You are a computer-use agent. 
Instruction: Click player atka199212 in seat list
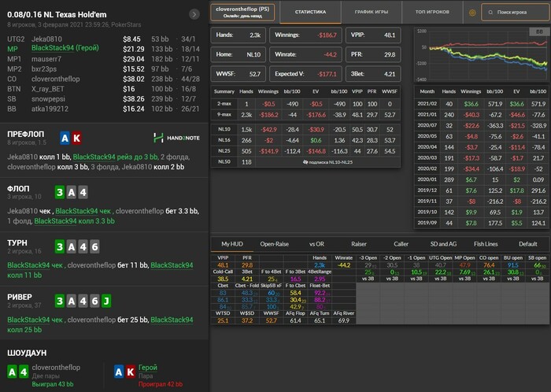click(x=50, y=109)
